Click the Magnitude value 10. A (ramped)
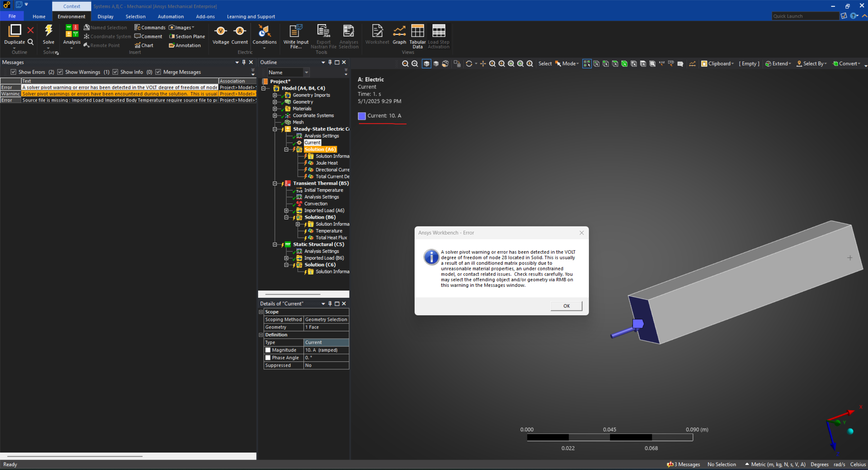The height and width of the screenshot is (470, 868). tap(326, 350)
